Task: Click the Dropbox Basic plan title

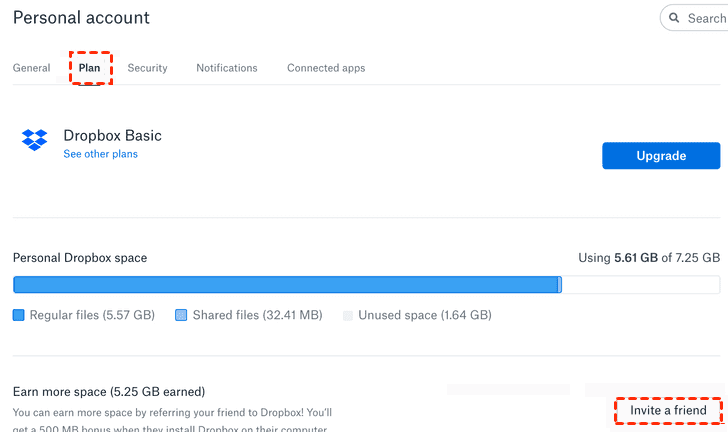Action: pos(112,135)
